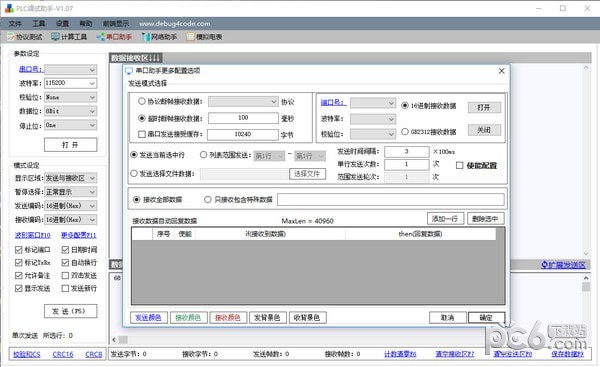Open the 更多配置F11 link
The height and width of the screenshot is (367, 600).
(x=78, y=235)
